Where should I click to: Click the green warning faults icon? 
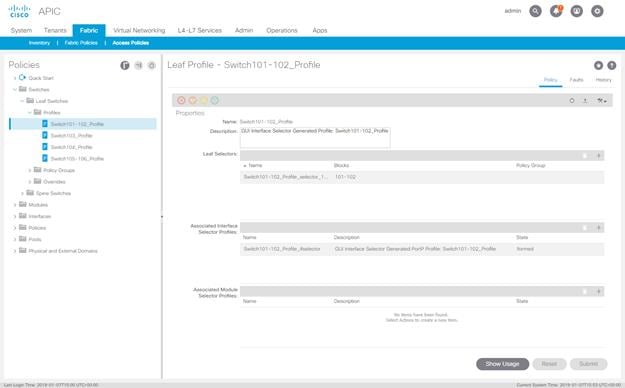(214, 100)
